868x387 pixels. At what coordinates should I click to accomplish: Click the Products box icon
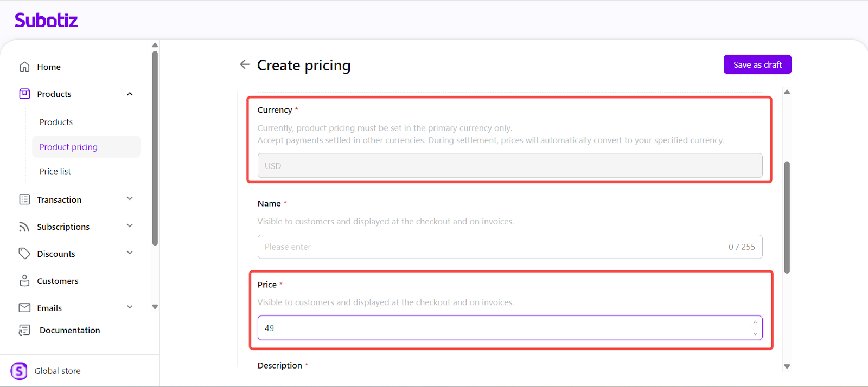point(24,94)
